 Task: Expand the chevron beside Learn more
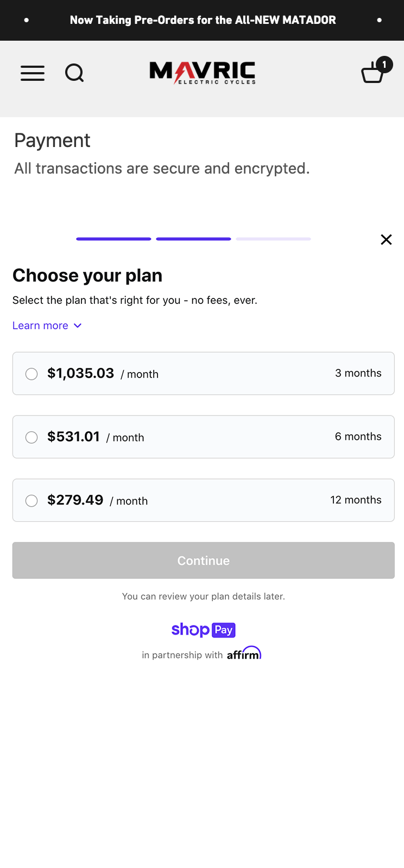[78, 325]
